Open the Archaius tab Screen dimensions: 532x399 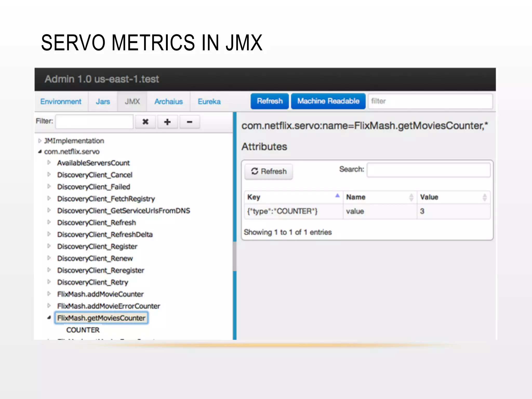(169, 102)
